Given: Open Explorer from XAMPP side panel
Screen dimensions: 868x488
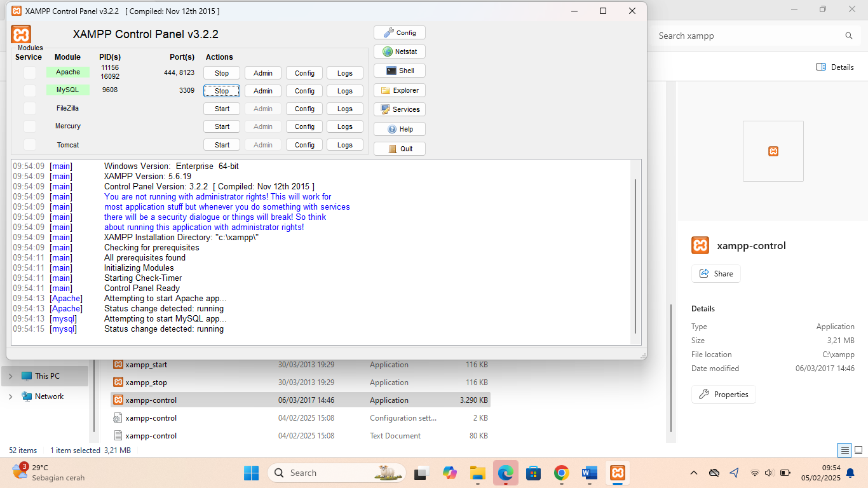Looking at the screenshot, I should [400, 90].
